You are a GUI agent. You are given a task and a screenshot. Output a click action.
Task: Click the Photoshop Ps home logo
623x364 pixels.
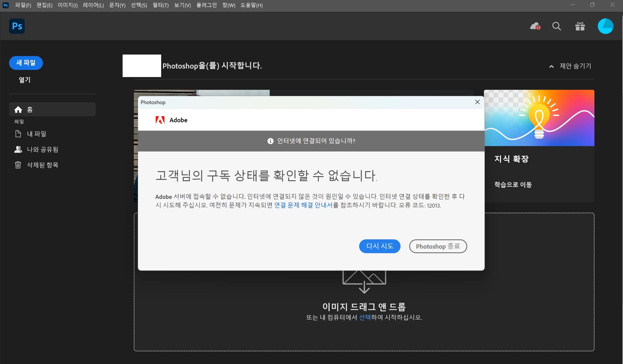coord(17,26)
